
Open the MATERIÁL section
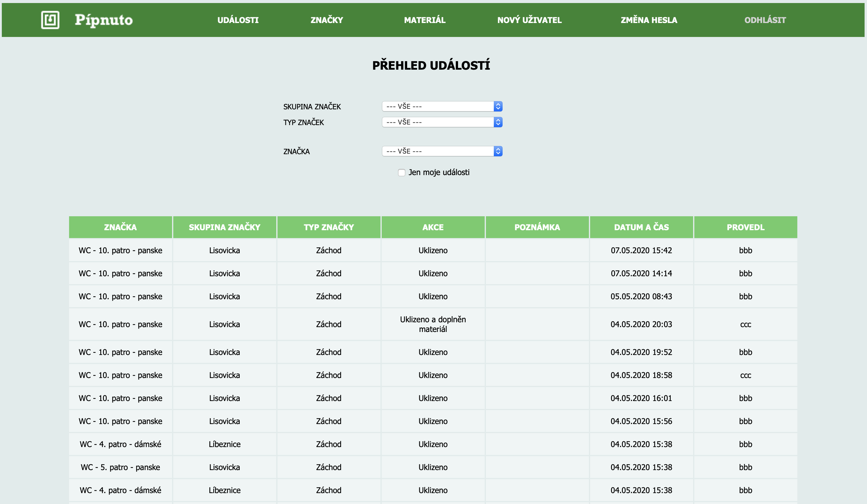point(424,20)
